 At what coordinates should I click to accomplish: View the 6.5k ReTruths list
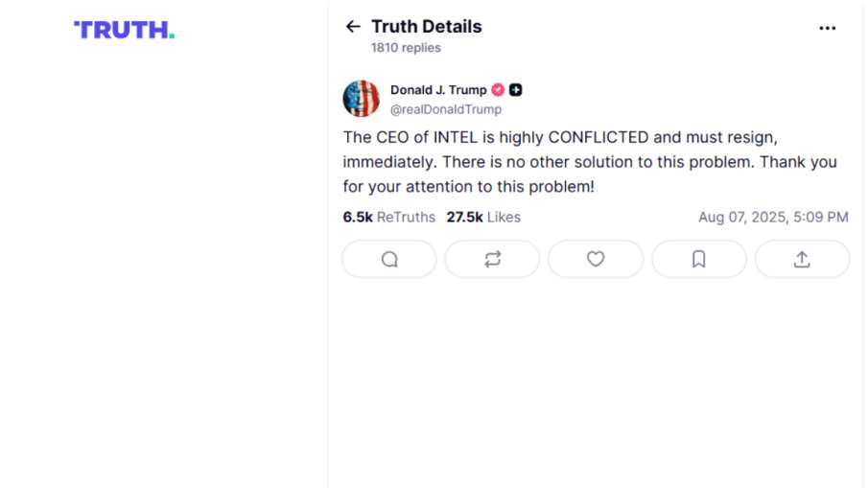[x=389, y=218]
